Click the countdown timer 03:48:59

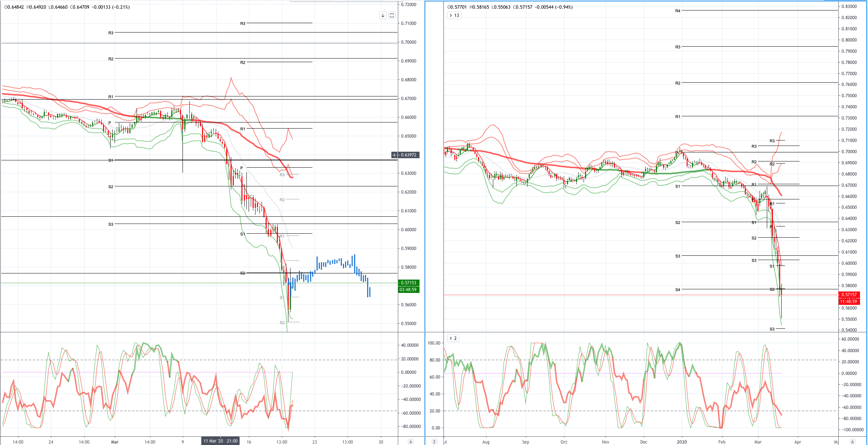(409, 290)
